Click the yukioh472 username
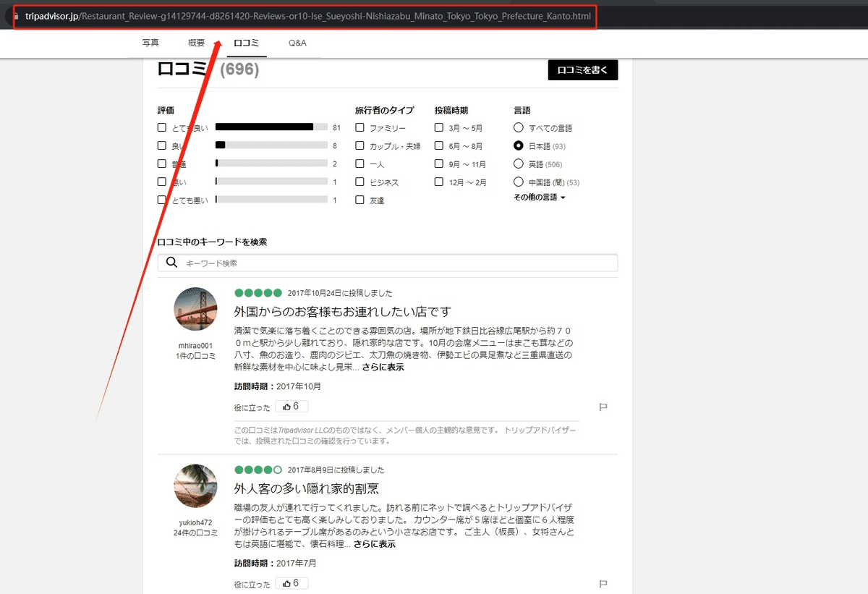 click(195, 522)
